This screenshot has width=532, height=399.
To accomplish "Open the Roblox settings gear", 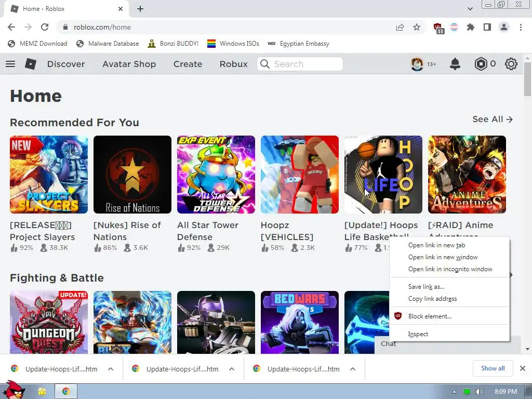I will (511, 64).
